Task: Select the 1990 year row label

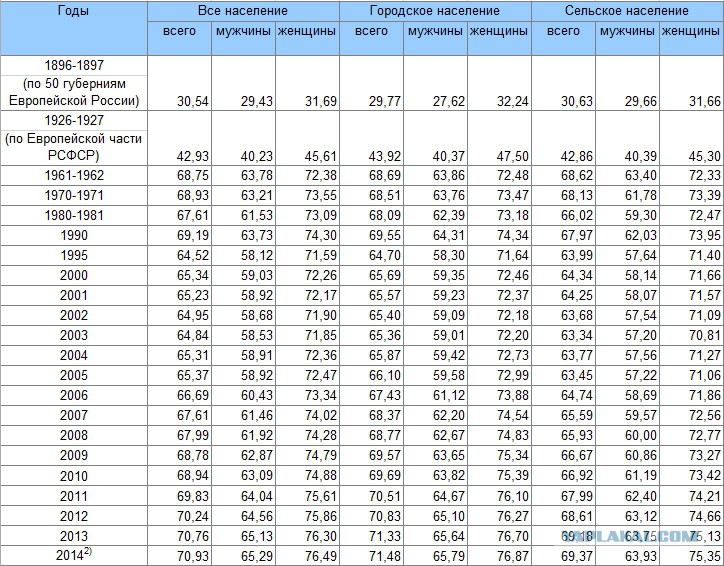Action: [74, 234]
